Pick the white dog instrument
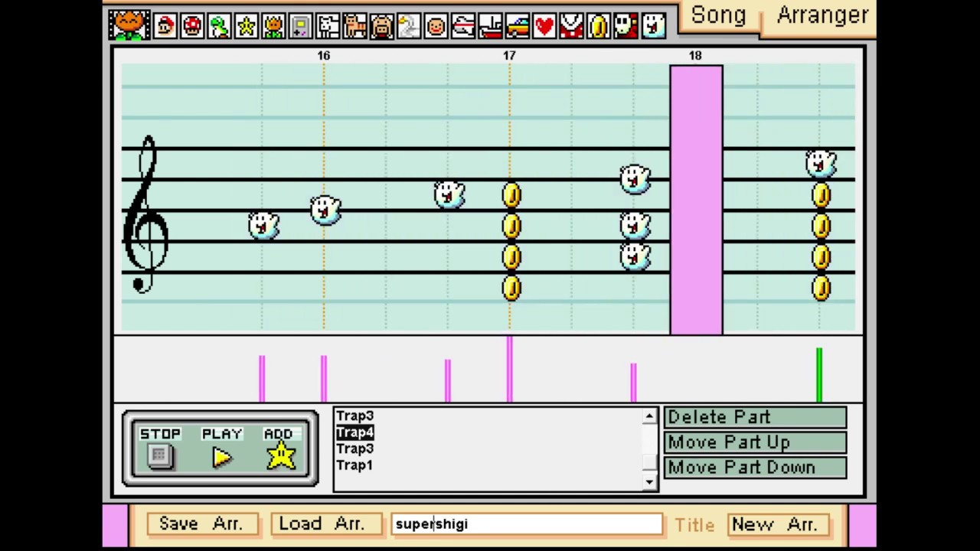The width and height of the screenshot is (980, 551). click(x=328, y=27)
